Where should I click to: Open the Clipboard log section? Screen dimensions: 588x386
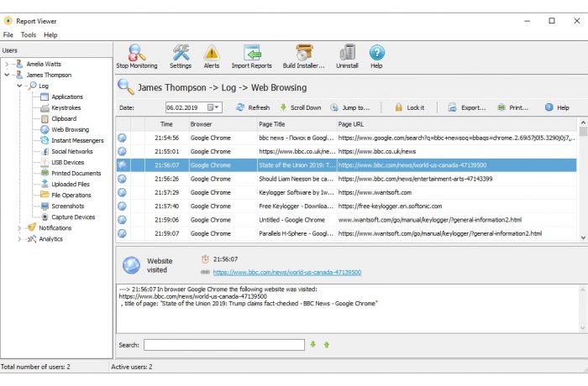pos(64,118)
